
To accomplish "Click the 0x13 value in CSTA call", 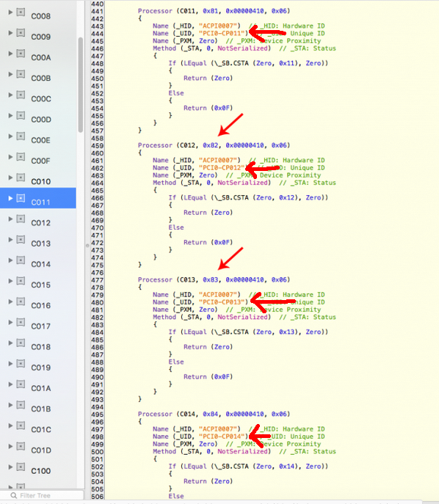I will [x=286, y=332].
